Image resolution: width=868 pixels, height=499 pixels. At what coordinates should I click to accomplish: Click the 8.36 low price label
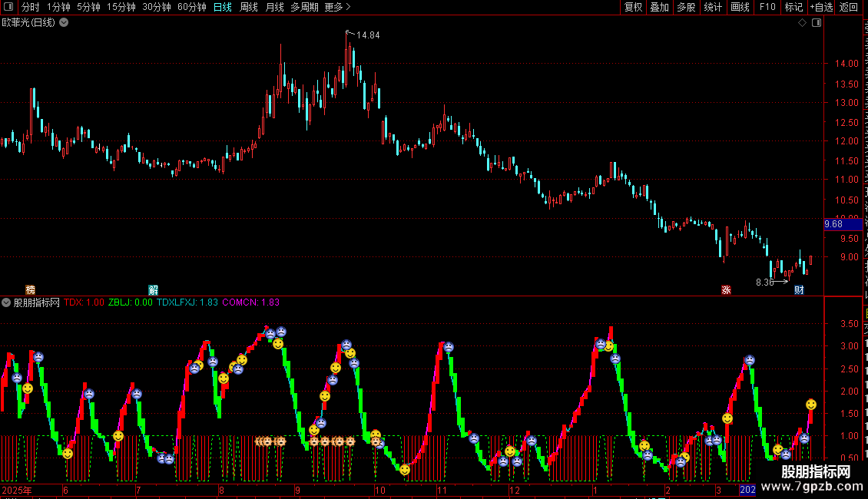764,283
